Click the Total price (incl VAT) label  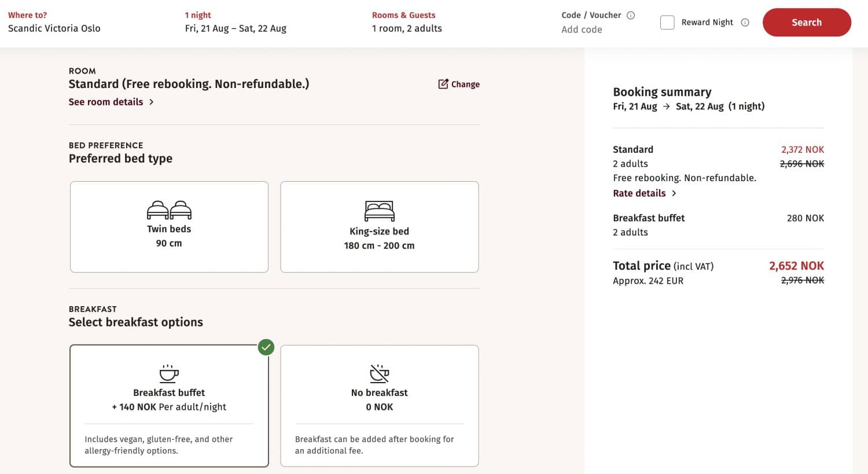coord(663,266)
